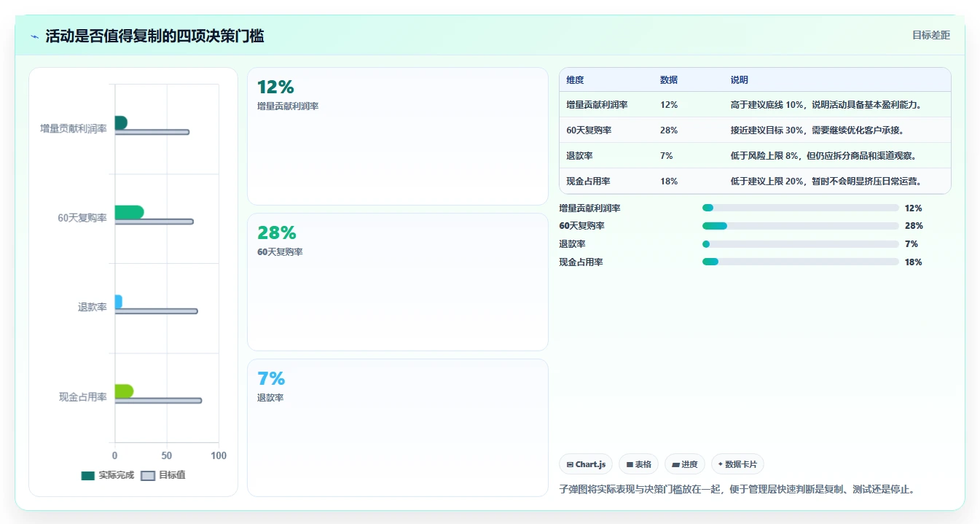Click the 退款率 progress bar
Screen dimensions: 980x524
801,244
